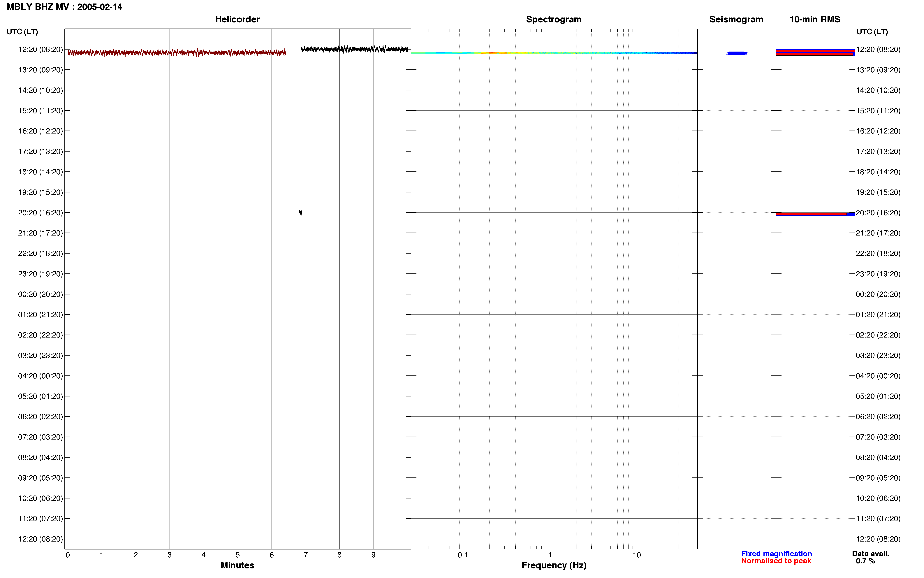Click the 22:20 (18:20) label on the RMS axis
Viewport: 924px width, 578px height.
pyautogui.click(x=878, y=253)
